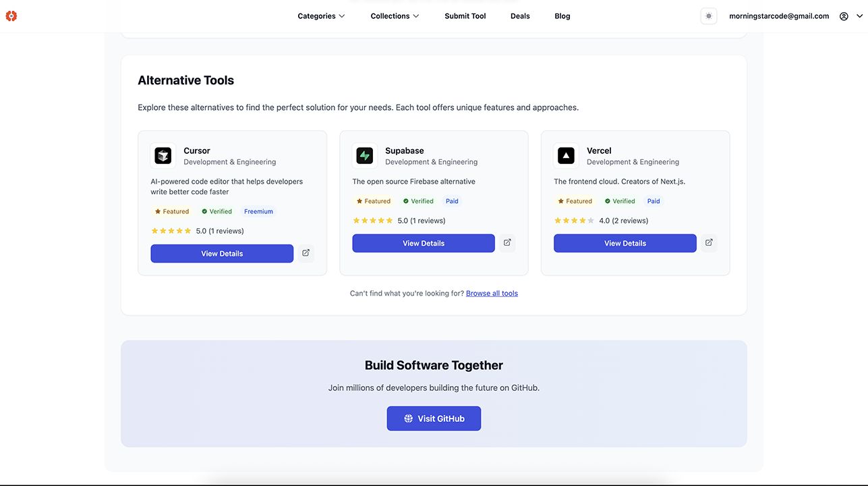Image resolution: width=868 pixels, height=486 pixels.
Task: Open the Blog page
Action: click(x=562, y=16)
